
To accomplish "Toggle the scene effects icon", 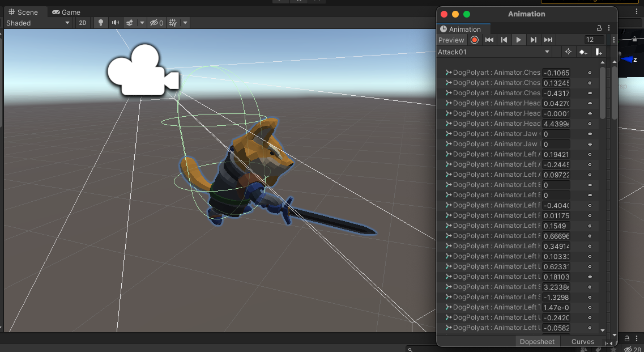I will pos(130,23).
